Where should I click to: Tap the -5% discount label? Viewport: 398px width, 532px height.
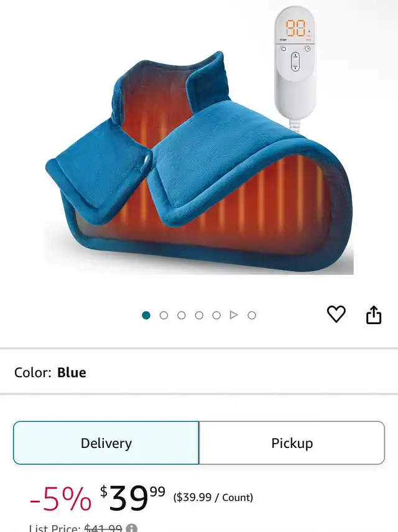tap(60, 498)
